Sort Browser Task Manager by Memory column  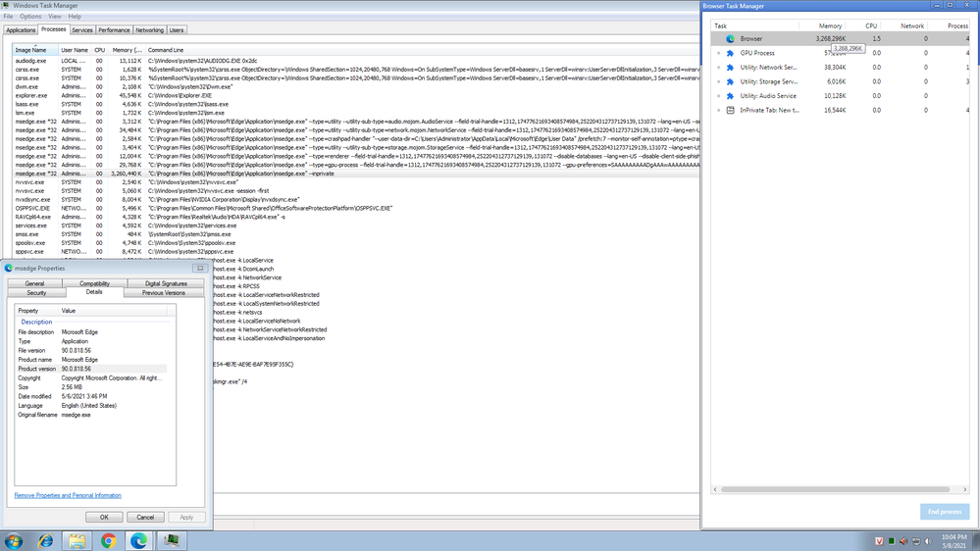822,25
